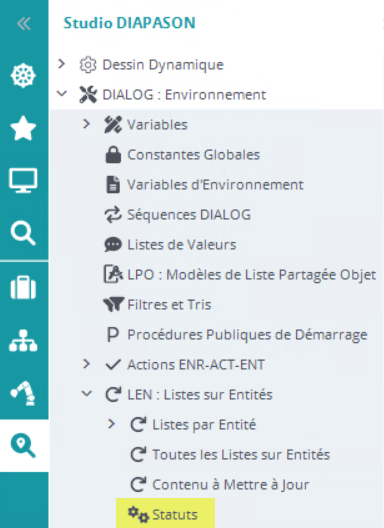Open the hierarchy org-chart icon in sidebar

[x=23, y=341]
